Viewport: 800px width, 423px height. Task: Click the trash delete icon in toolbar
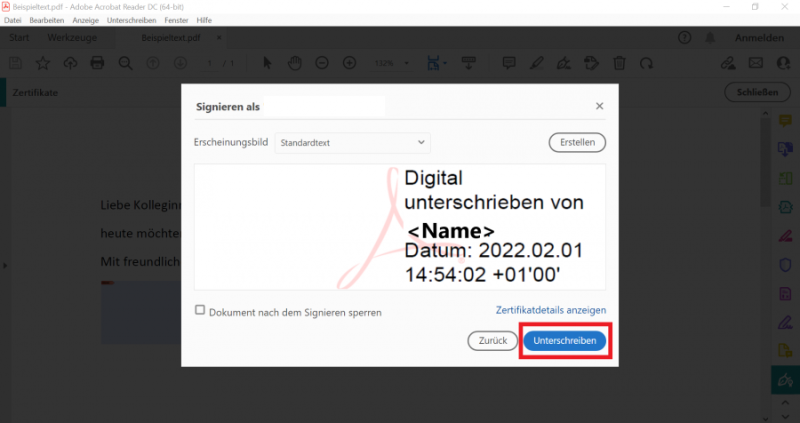(x=619, y=62)
